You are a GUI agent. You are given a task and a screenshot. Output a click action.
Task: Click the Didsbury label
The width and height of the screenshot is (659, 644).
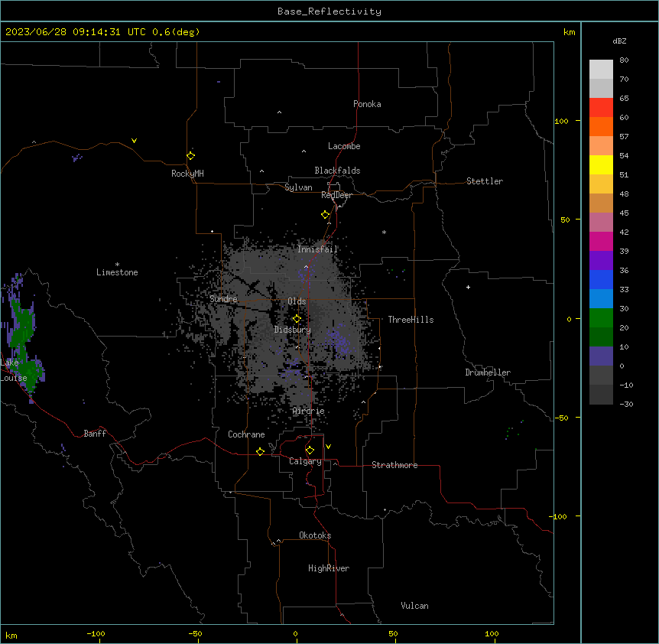[x=293, y=330]
